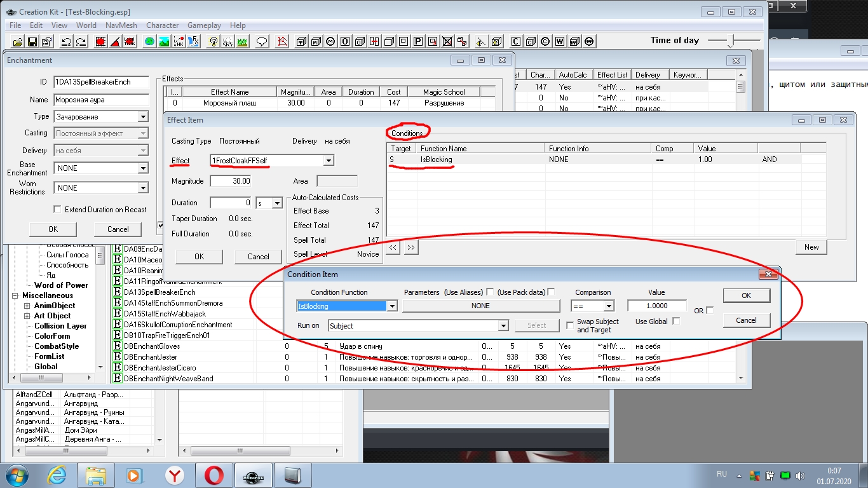The width and height of the screenshot is (868, 488).
Task: Check the Use Global checkbox
Action: (676, 322)
